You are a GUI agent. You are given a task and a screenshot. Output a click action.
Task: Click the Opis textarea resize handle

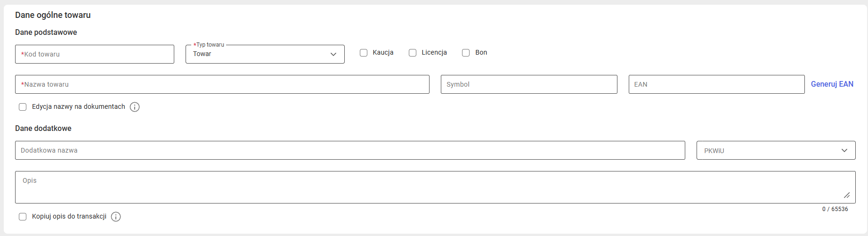(x=847, y=195)
